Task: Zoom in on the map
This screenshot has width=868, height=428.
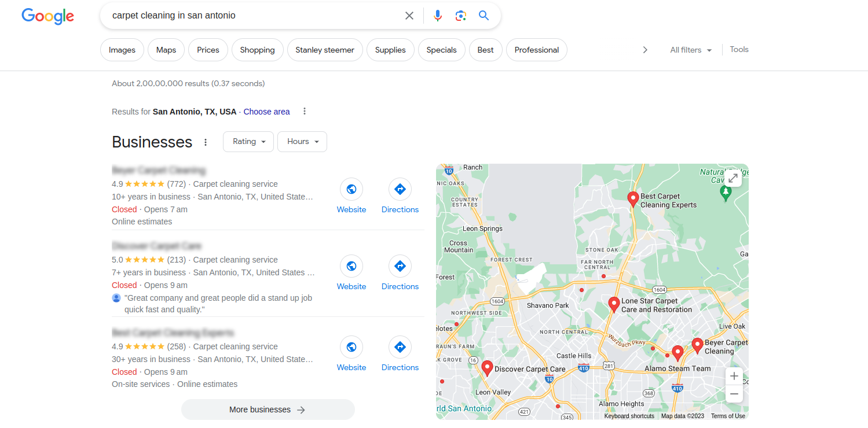Action: 734,377
